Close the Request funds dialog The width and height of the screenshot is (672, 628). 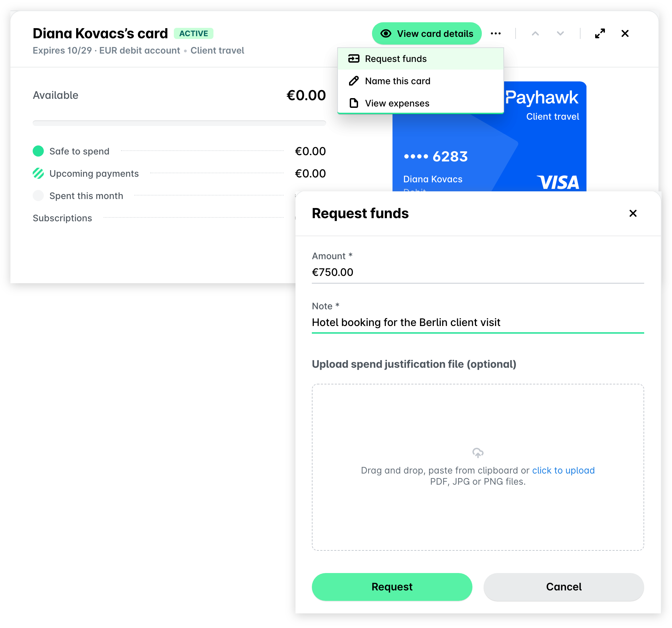coord(633,213)
